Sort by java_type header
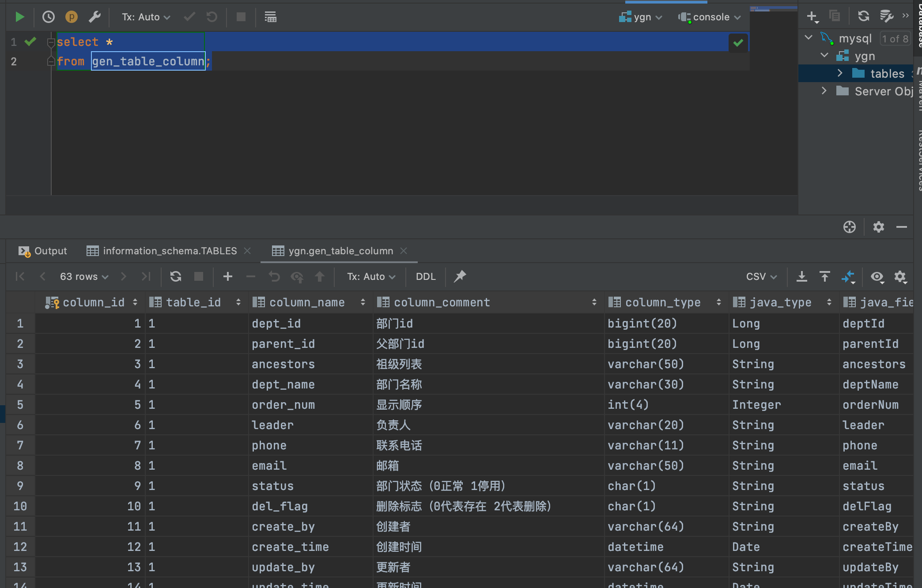The image size is (922, 588). [784, 302]
